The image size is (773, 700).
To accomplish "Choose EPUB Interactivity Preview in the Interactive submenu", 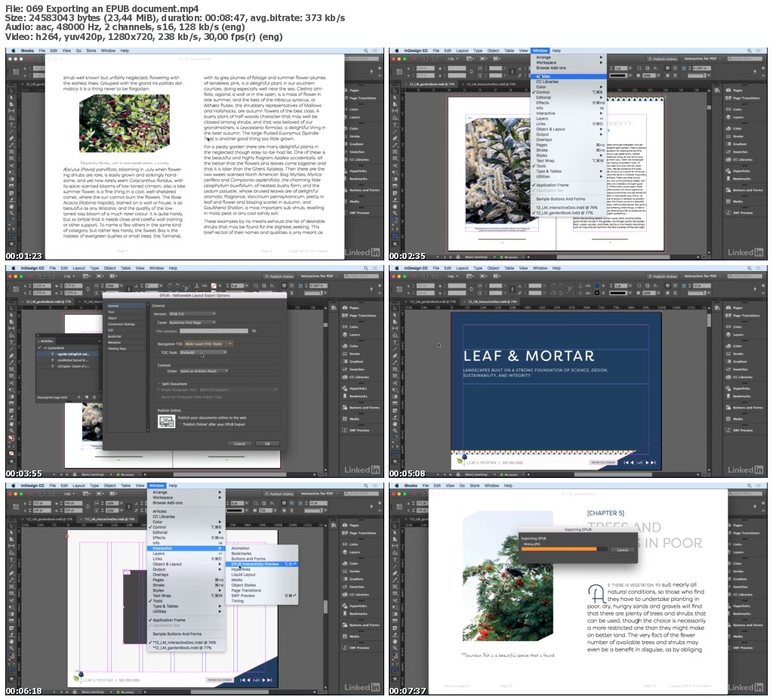I will [262, 564].
